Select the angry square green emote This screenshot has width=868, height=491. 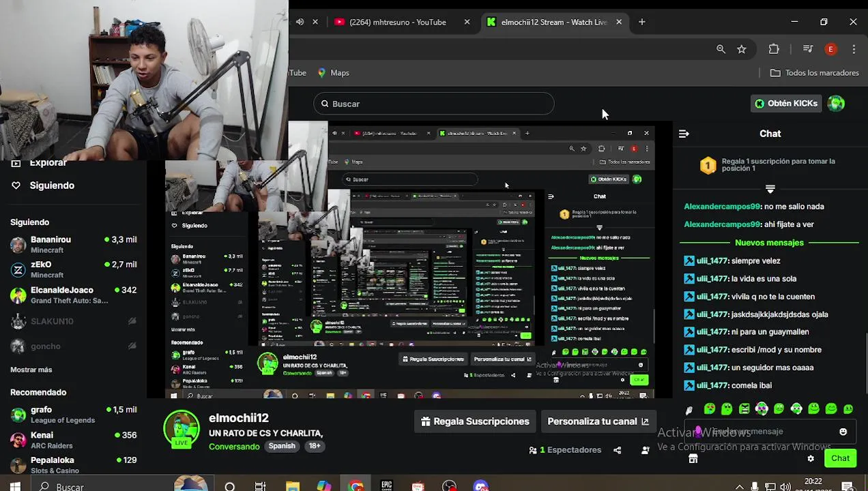click(x=744, y=408)
